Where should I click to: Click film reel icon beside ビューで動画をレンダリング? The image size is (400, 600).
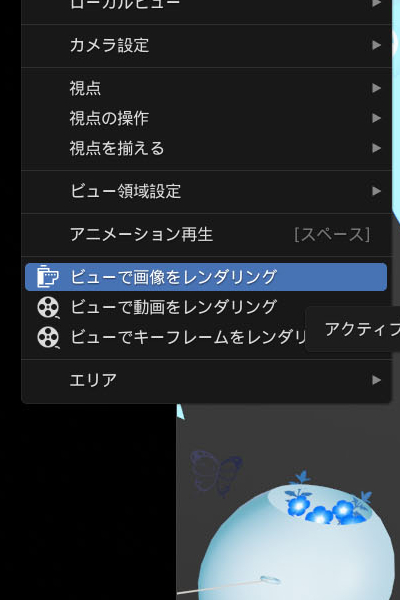[48, 307]
